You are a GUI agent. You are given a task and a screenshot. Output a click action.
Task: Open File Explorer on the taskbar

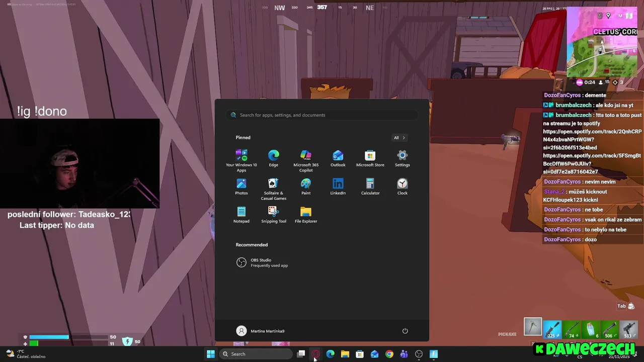click(345, 354)
